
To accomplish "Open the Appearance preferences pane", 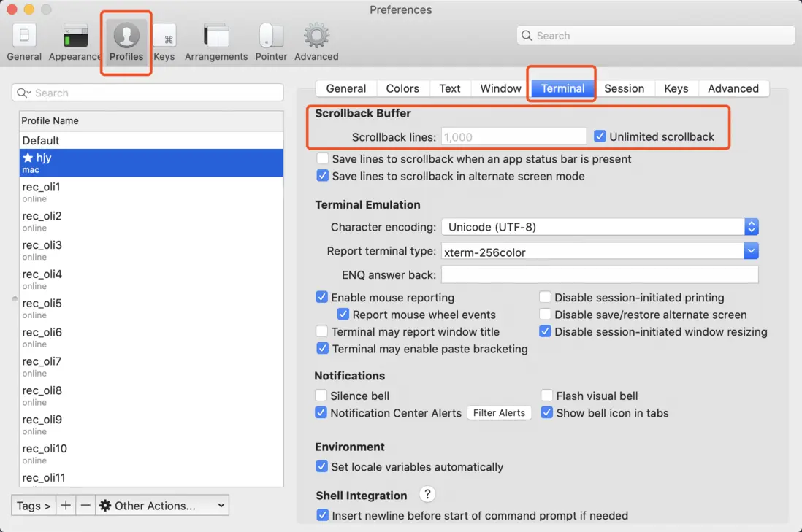I will click(x=75, y=42).
